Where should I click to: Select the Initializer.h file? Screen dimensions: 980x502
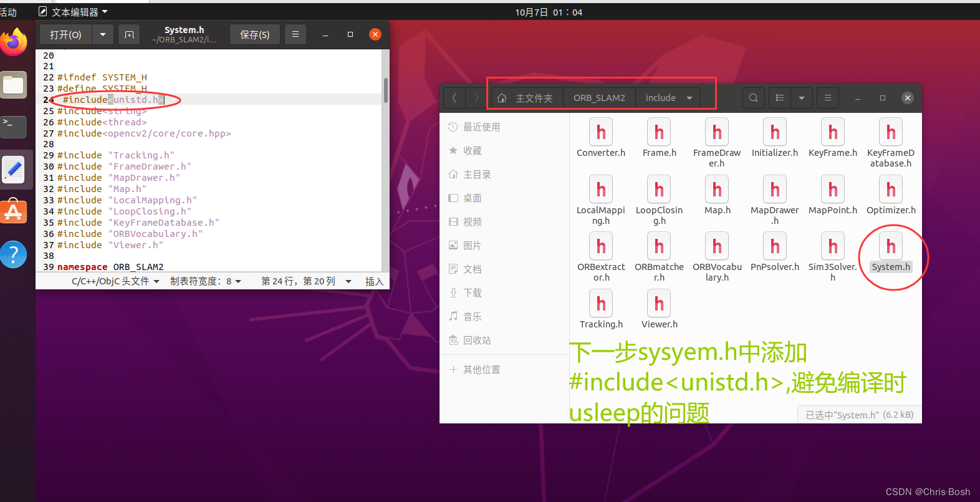(x=775, y=138)
